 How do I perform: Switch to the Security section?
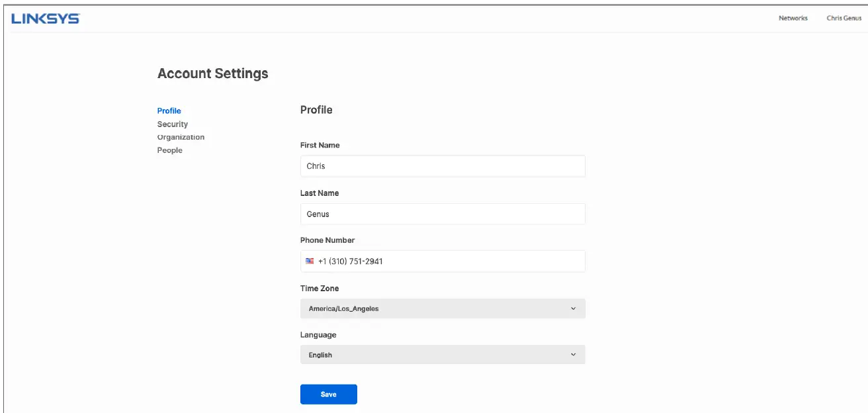point(173,124)
